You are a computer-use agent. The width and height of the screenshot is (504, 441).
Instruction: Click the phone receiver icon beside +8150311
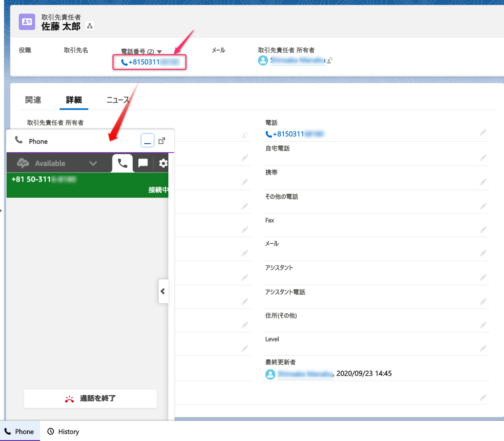[x=124, y=62]
